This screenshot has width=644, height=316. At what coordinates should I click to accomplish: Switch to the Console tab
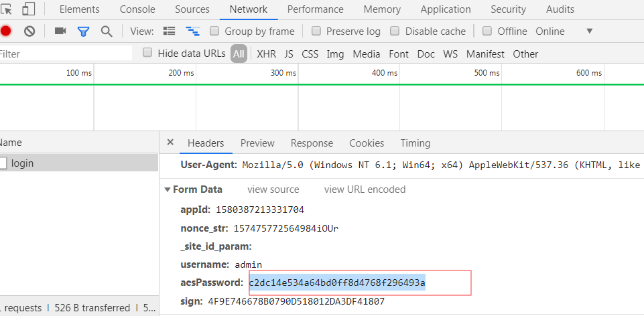tap(137, 9)
